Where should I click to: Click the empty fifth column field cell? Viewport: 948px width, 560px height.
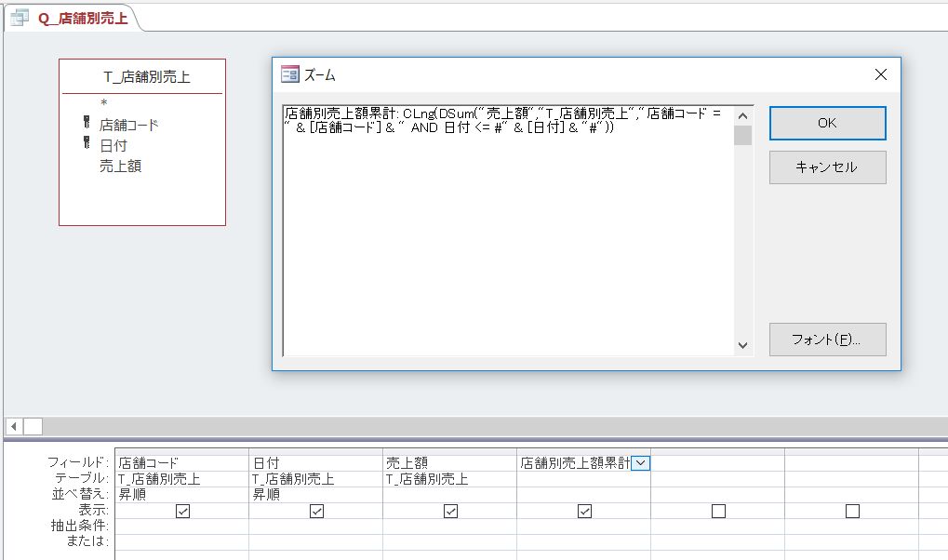pyautogui.click(x=717, y=463)
